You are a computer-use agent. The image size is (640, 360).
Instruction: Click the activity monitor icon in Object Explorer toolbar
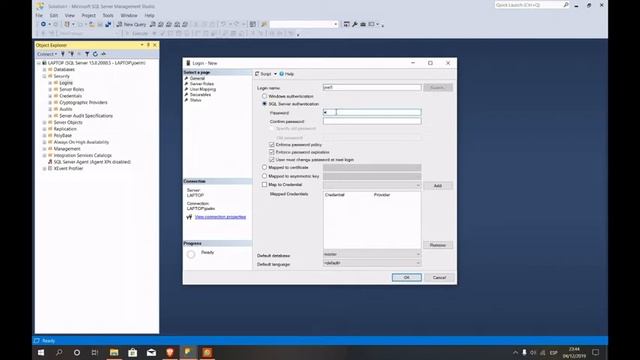click(x=104, y=54)
